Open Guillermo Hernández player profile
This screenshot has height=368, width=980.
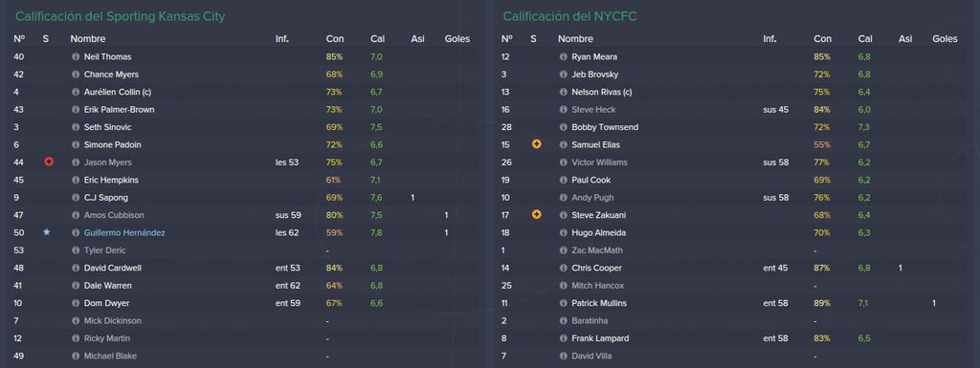(124, 232)
